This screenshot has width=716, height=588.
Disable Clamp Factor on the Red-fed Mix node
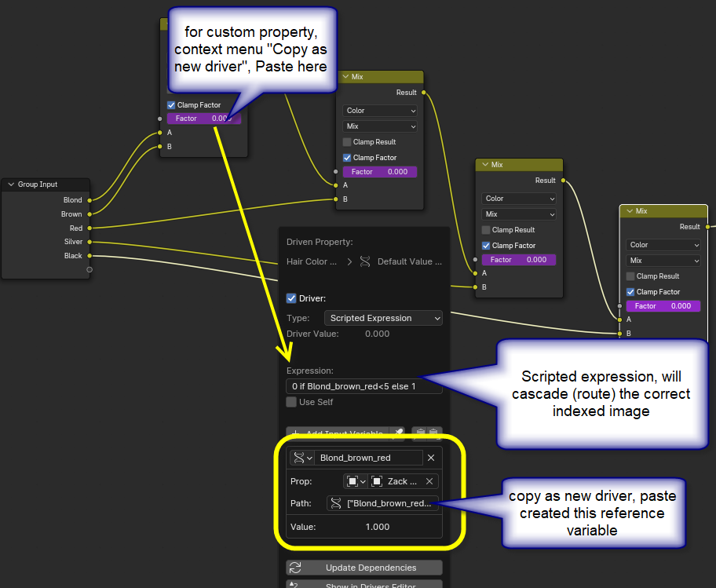click(x=347, y=158)
